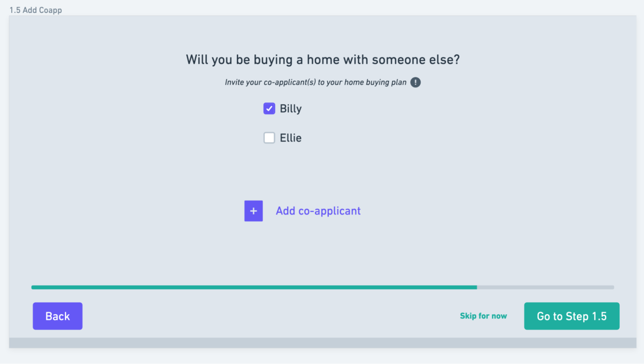Select the Ellie label text
644x364 pixels.
(290, 138)
